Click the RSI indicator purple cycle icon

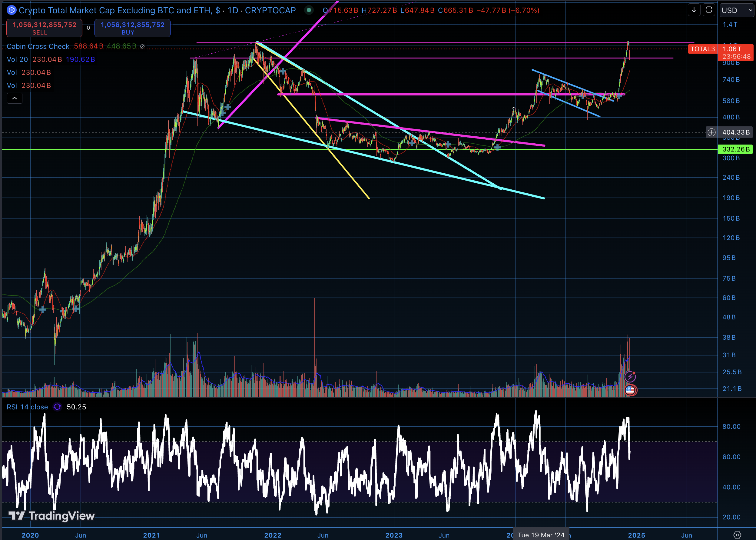(x=57, y=407)
